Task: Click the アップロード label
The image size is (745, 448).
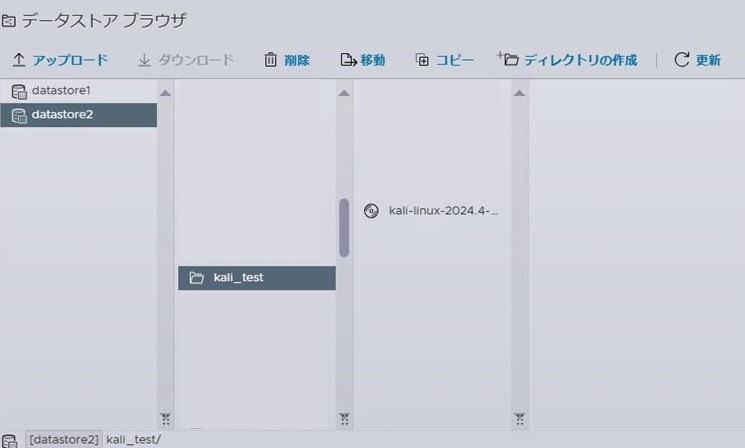Action: click(70, 60)
